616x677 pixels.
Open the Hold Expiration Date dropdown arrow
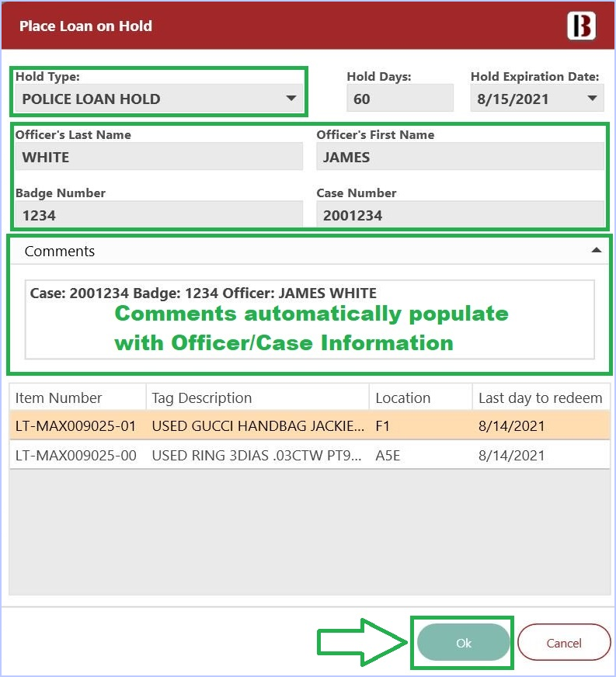click(592, 99)
